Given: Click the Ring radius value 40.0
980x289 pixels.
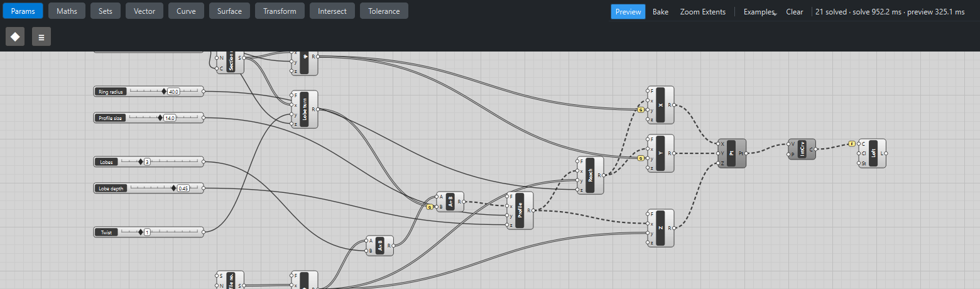Looking at the screenshot, I should tap(174, 92).
